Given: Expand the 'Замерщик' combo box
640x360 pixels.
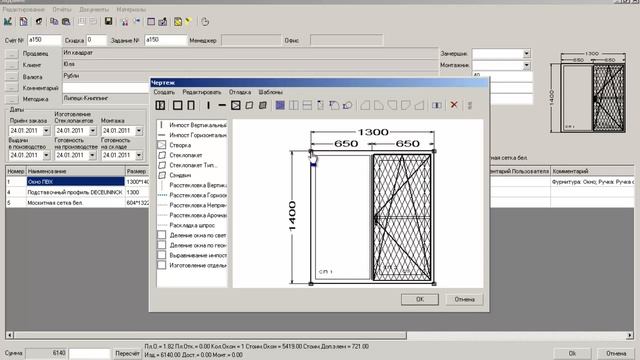Looking at the screenshot, I should (527, 53).
